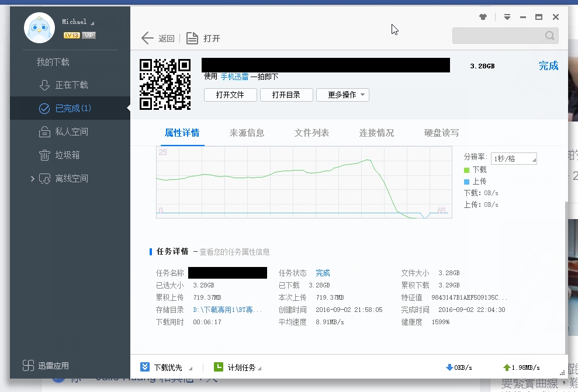
Task: Click the 计划任务 green icon
Action: 219,367
